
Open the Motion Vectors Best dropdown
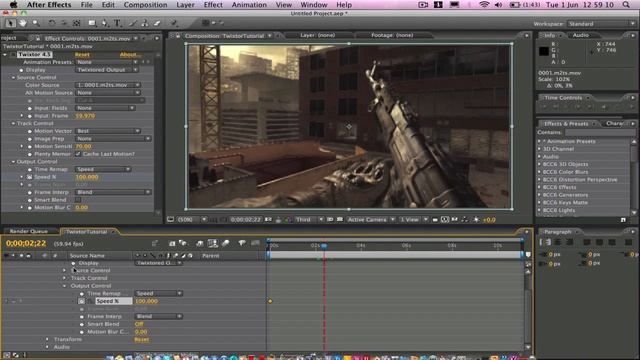point(108,131)
